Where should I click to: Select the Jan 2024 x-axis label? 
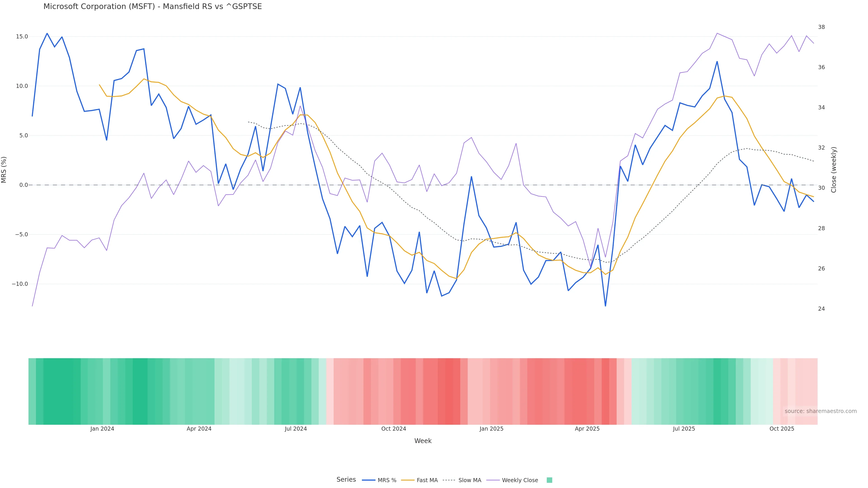pyautogui.click(x=102, y=429)
